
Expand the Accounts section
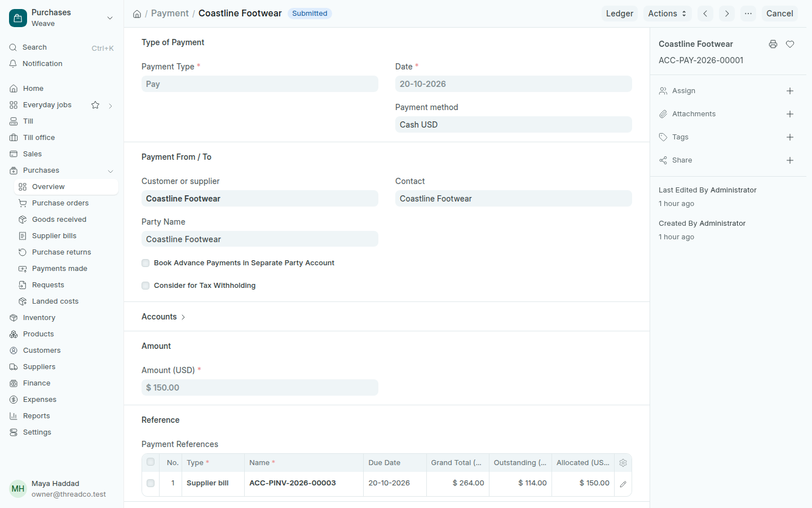[164, 317]
